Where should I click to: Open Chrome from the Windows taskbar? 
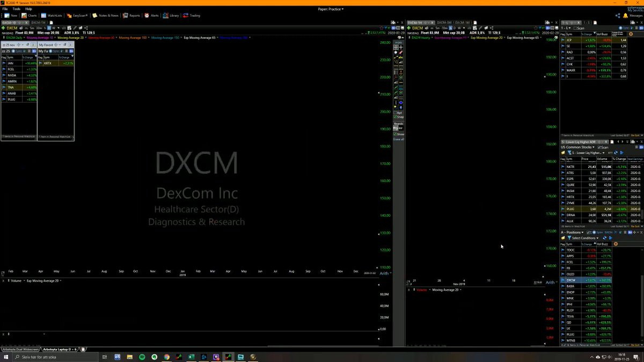point(166,357)
